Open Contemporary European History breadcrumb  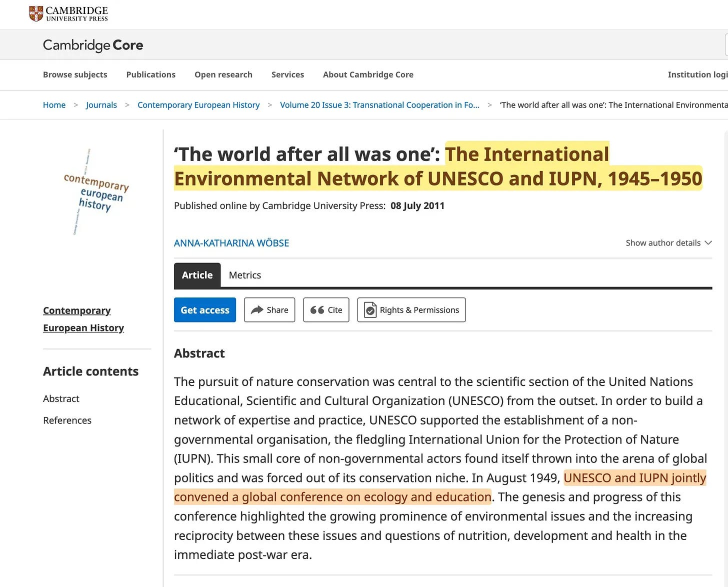click(x=198, y=105)
